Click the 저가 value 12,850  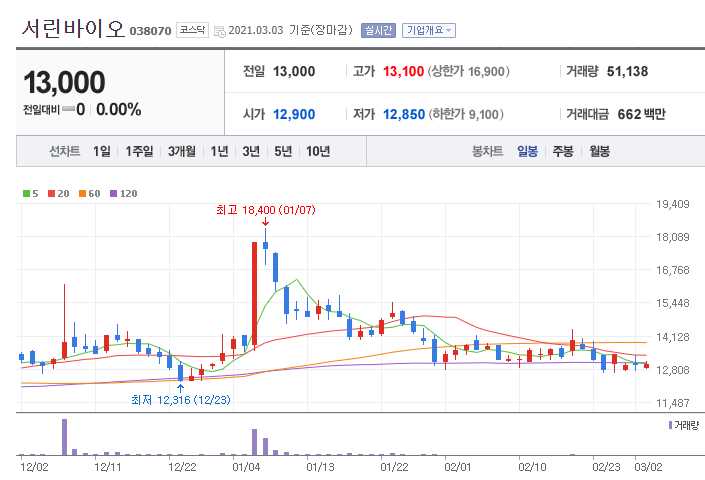point(404,114)
